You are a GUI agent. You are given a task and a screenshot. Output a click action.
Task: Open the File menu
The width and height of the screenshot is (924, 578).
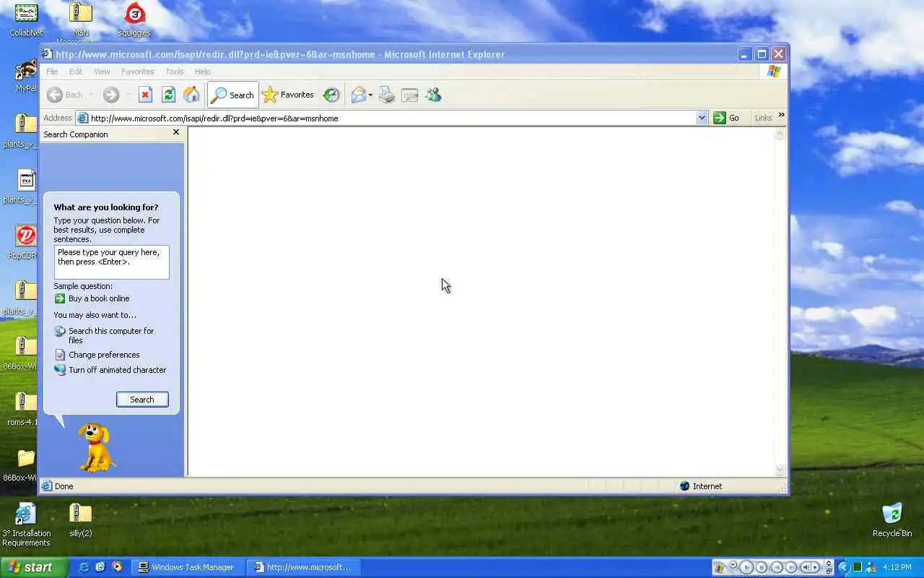point(52,72)
